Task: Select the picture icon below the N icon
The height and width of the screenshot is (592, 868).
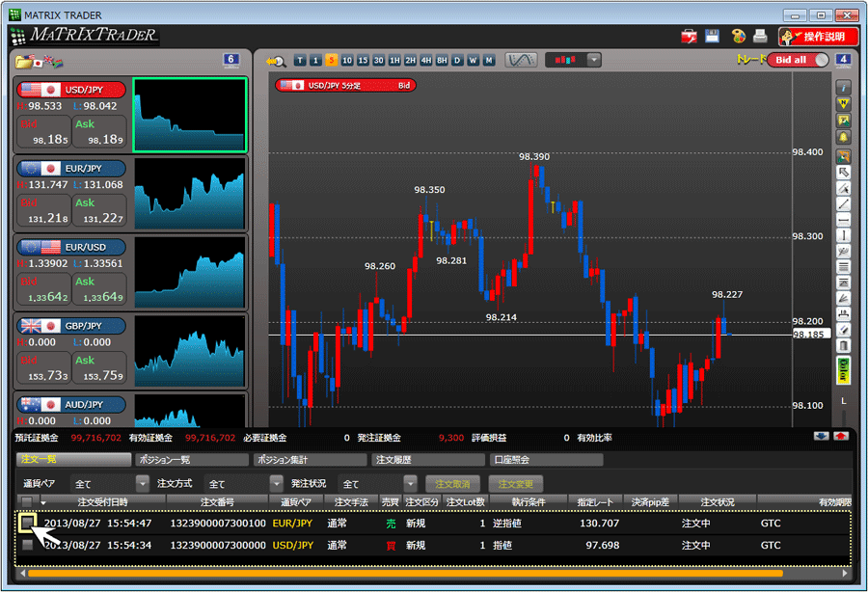Action: 843,121
